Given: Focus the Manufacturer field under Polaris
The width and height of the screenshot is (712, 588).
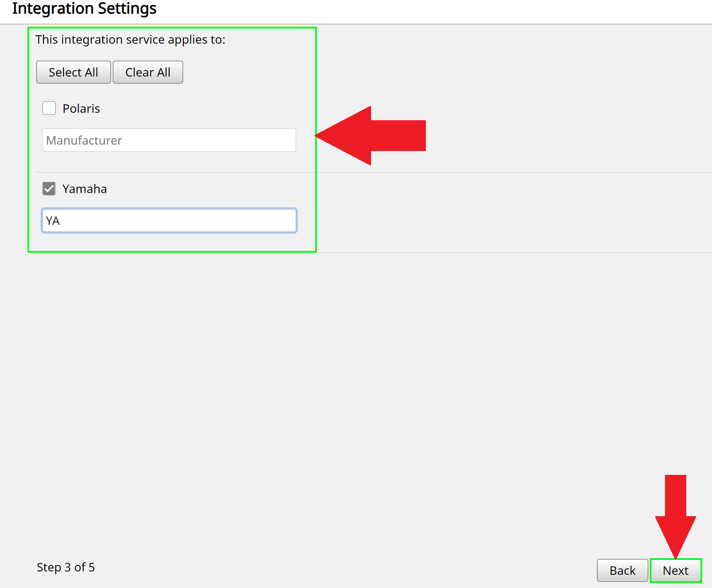Looking at the screenshot, I should coord(169,140).
